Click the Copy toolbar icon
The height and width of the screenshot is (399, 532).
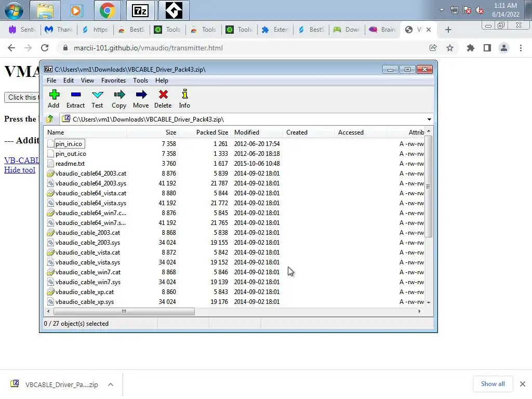click(x=119, y=98)
